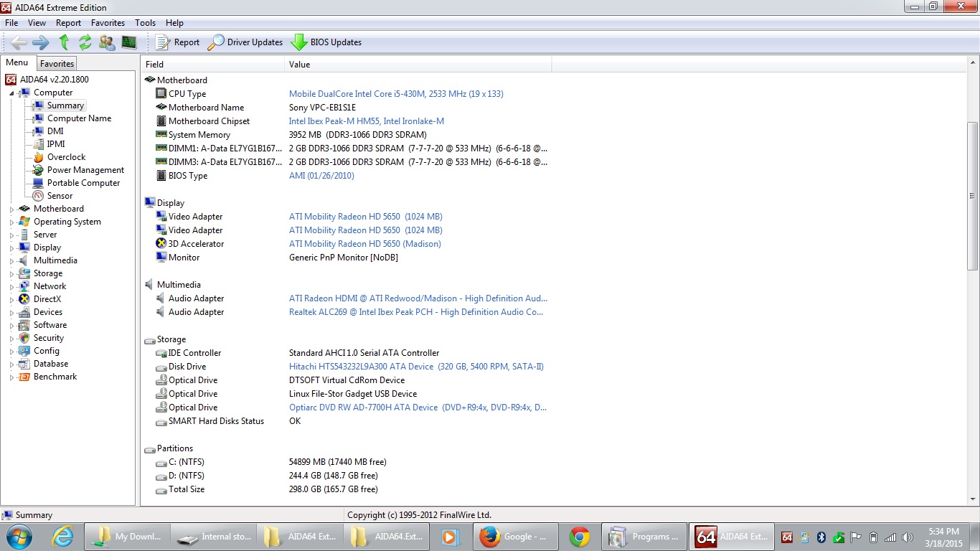Expand the Operating System tree node

(x=11, y=222)
